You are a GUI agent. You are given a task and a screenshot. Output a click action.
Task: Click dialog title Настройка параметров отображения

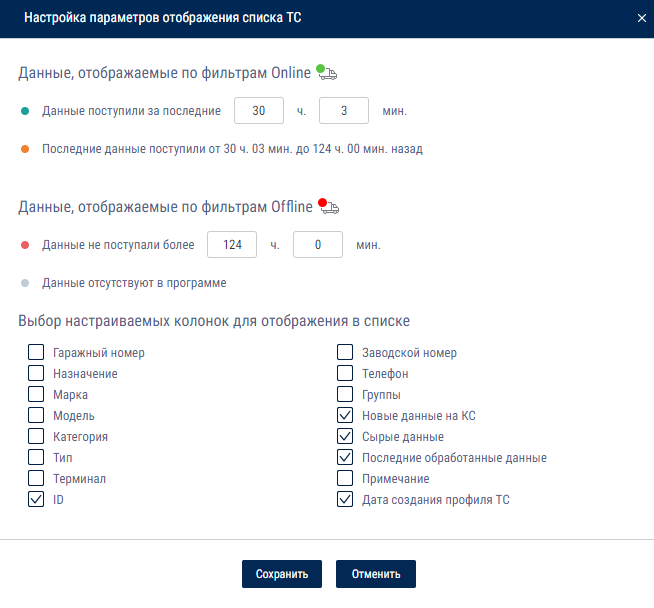[163, 18]
